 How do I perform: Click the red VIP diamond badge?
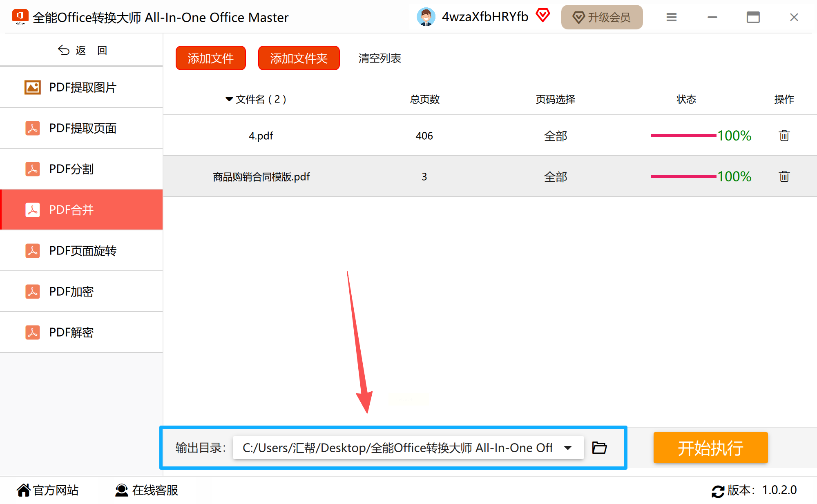coord(543,16)
